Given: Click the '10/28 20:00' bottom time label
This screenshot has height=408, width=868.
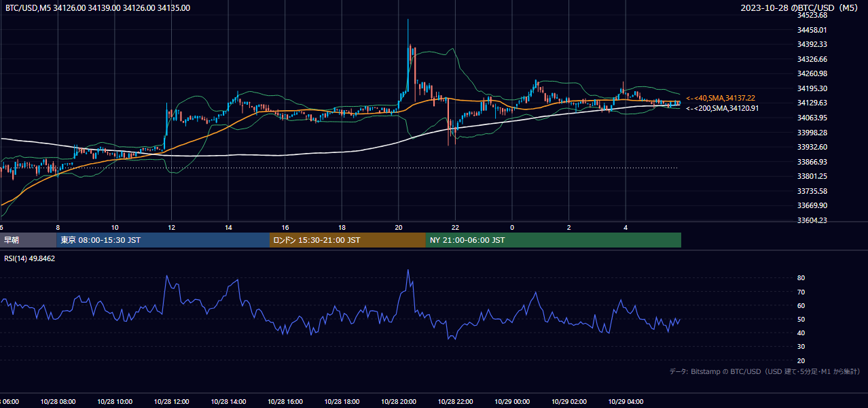Looking at the screenshot, I should (x=399, y=401).
